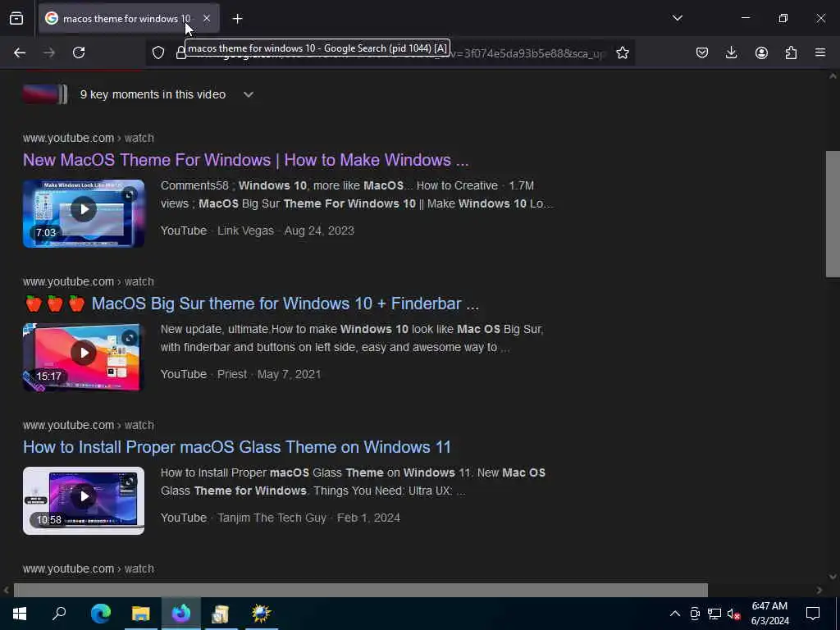The width and height of the screenshot is (840, 630).
Task: Click the muted volume tray icon
Action: point(733,614)
